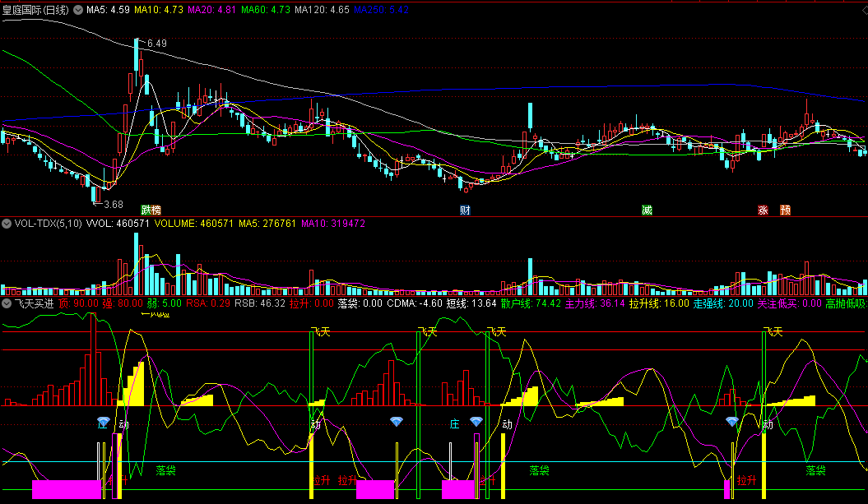Select the MA10: 4.73 moving average label

(x=159, y=10)
